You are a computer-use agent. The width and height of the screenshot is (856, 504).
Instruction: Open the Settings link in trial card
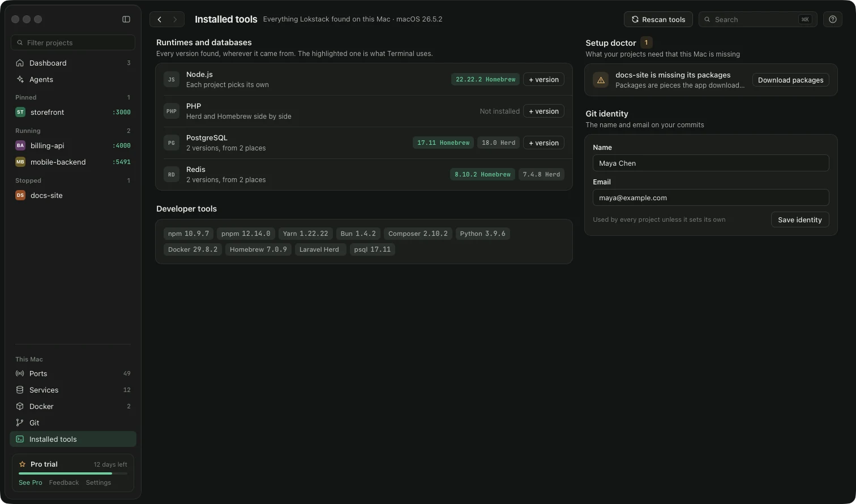[x=99, y=483]
